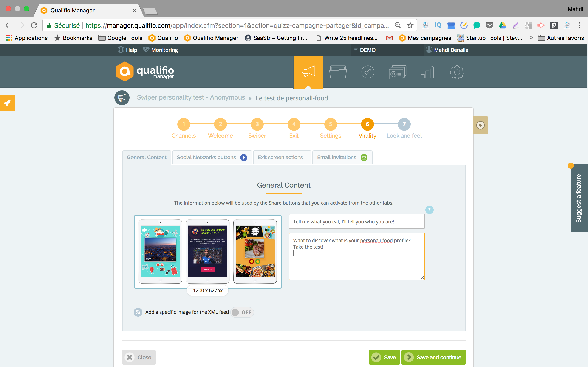588x367 pixels.
Task: Open settings with the gear icon
Action: pos(457,72)
